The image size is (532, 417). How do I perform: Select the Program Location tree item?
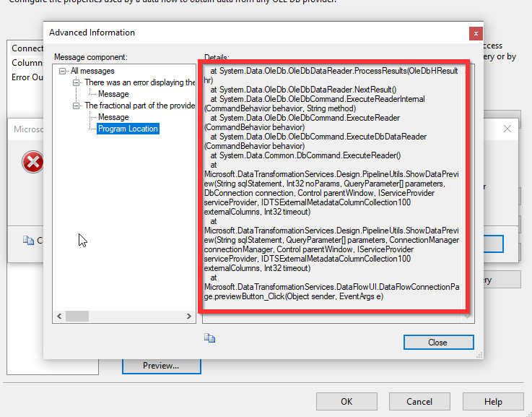coord(128,129)
